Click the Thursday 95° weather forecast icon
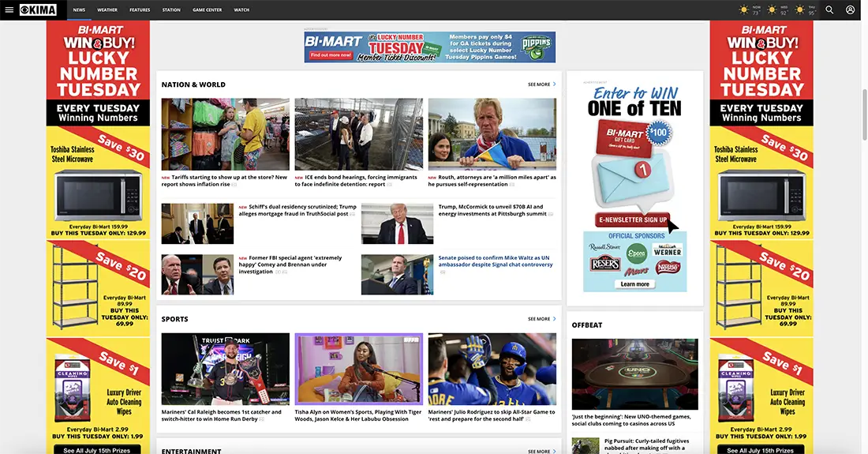The width and height of the screenshot is (868, 454). click(x=799, y=10)
